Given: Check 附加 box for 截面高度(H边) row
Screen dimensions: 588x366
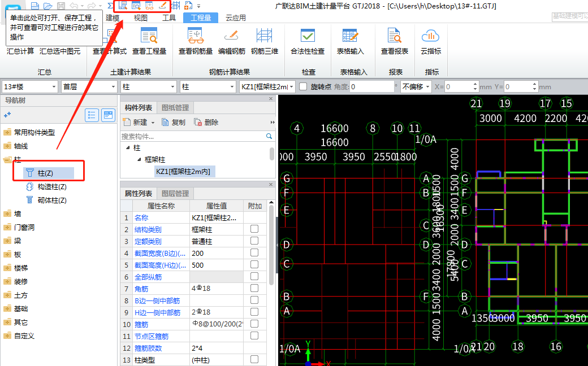Looking at the screenshot, I should click(254, 264).
